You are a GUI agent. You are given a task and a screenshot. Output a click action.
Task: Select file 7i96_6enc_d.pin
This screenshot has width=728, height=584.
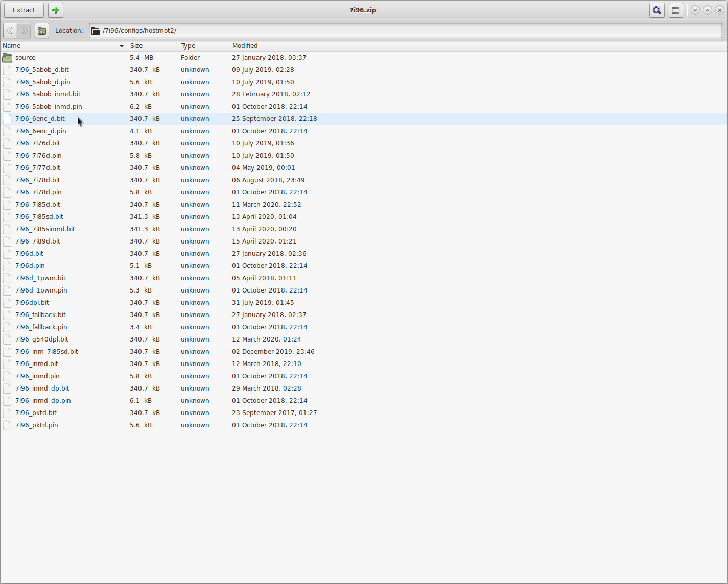pyautogui.click(x=41, y=131)
